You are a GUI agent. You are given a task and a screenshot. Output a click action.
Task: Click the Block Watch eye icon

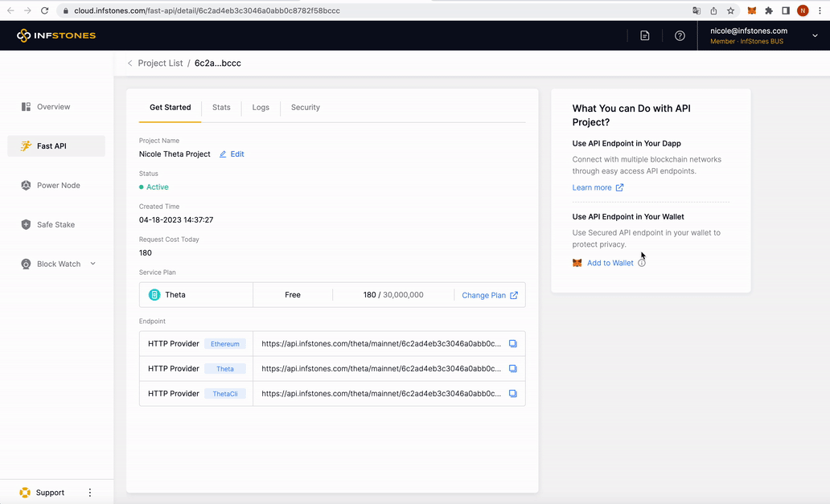(x=26, y=264)
